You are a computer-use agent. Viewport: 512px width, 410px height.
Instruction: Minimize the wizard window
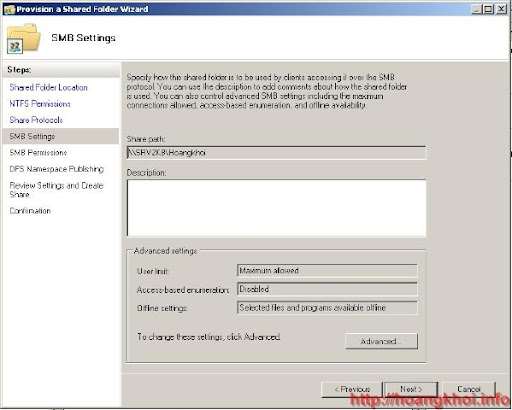[x=477, y=9]
